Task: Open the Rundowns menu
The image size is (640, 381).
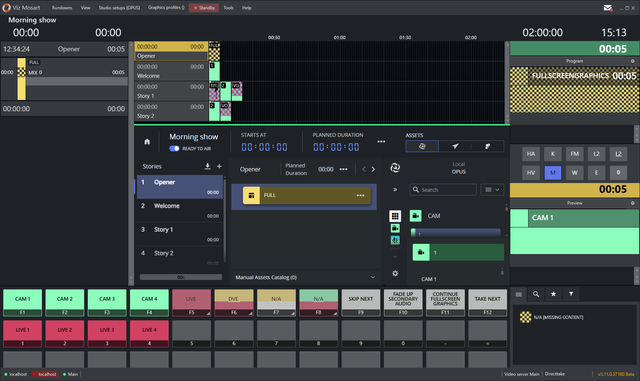Action: tap(62, 8)
